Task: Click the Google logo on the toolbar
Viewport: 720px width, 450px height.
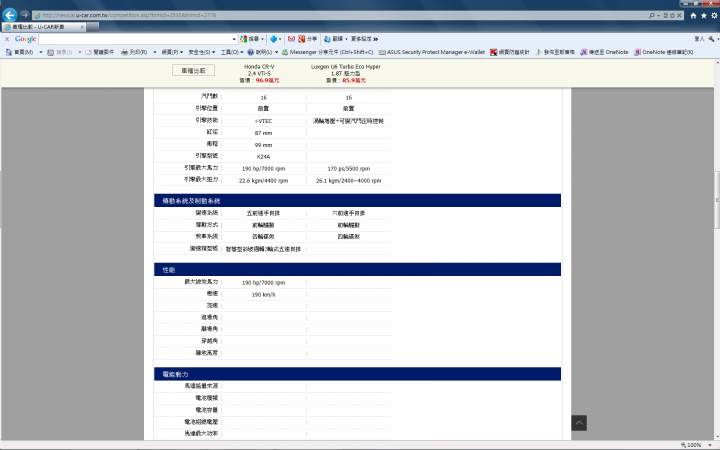Action: point(25,39)
